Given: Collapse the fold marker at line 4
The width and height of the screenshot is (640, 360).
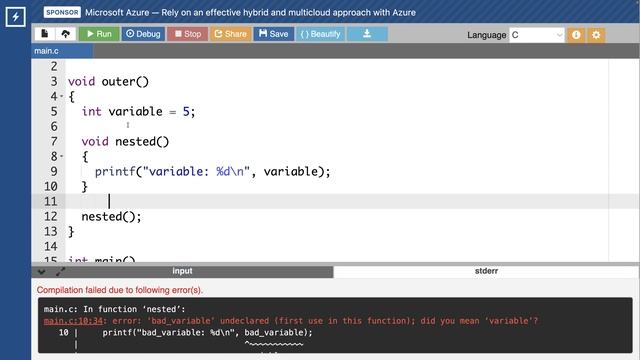Looking at the screenshot, I should click(x=62, y=97).
